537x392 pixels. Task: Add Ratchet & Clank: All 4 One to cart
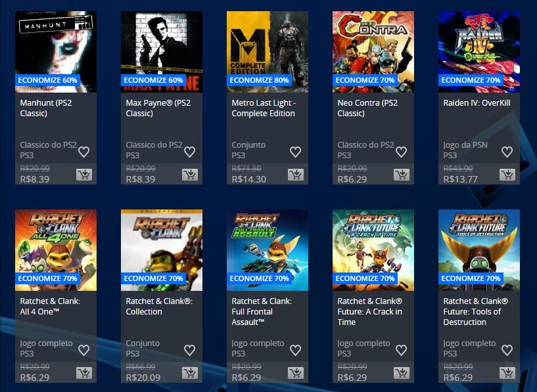(x=84, y=373)
